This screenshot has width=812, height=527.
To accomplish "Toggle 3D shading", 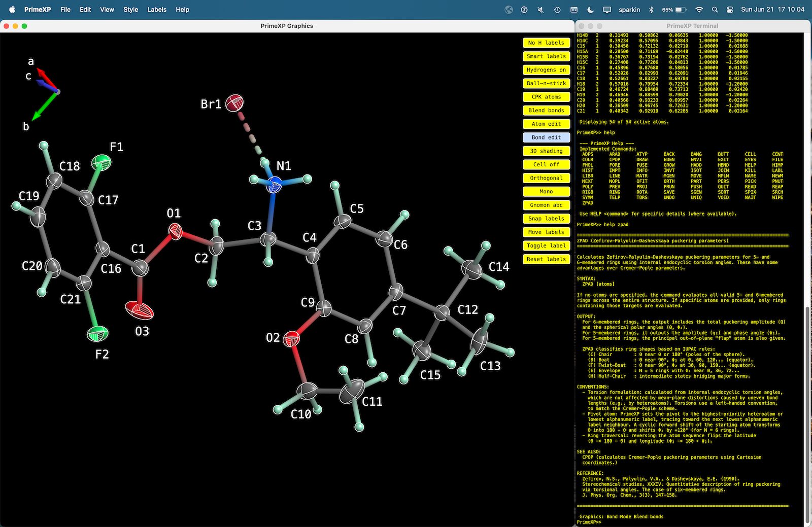I will point(546,151).
